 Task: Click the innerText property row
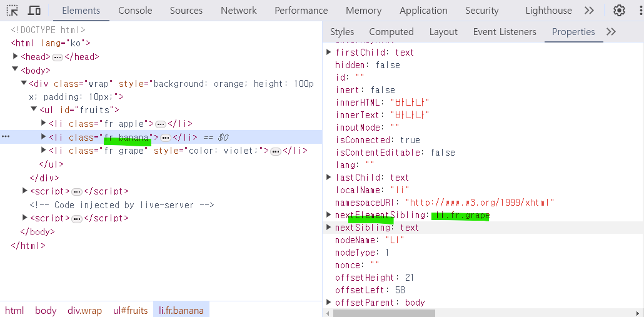[x=383, y=115]
